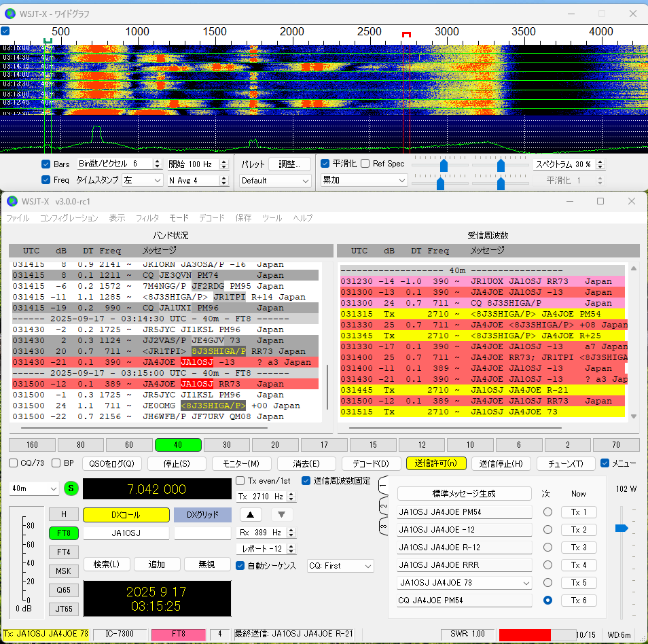Expand the 40m band selector dropdown

[x=34, y=488]
